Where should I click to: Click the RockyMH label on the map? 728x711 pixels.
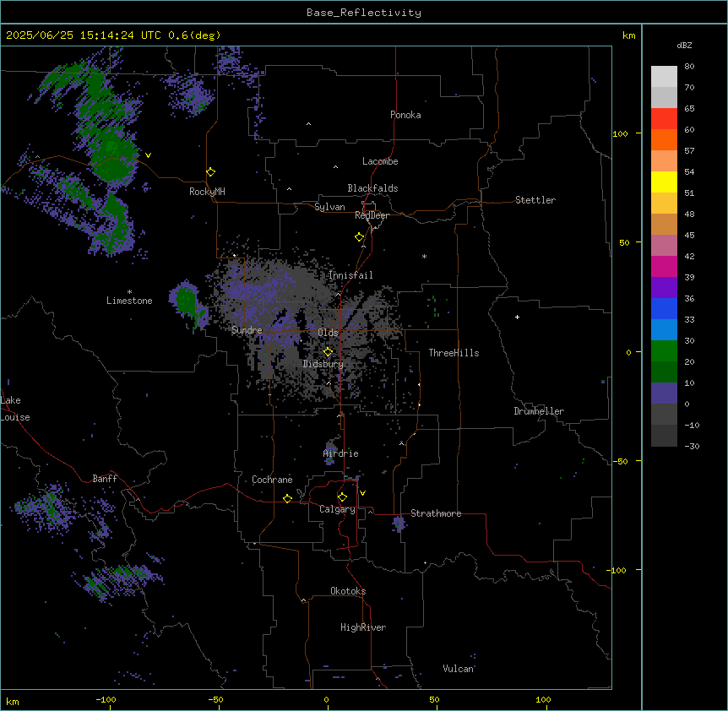click(207, 192)
